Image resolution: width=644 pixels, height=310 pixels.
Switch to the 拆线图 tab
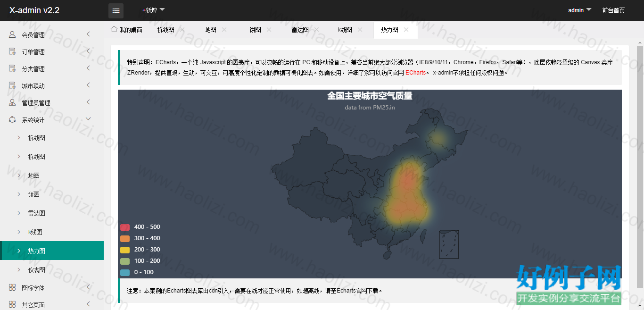[165, 30]
